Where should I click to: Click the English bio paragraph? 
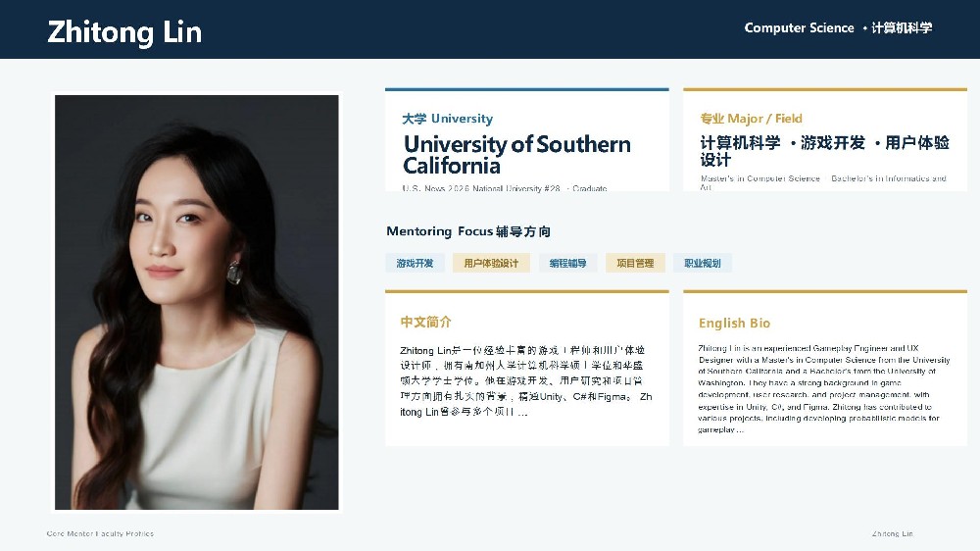click(824, 388)
